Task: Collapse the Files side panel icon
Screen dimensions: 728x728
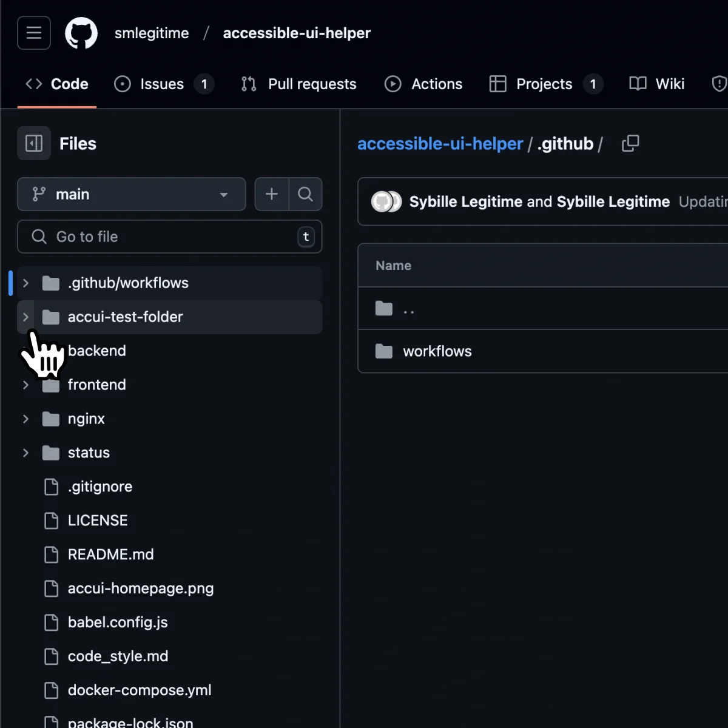Action: coord(34,143)
